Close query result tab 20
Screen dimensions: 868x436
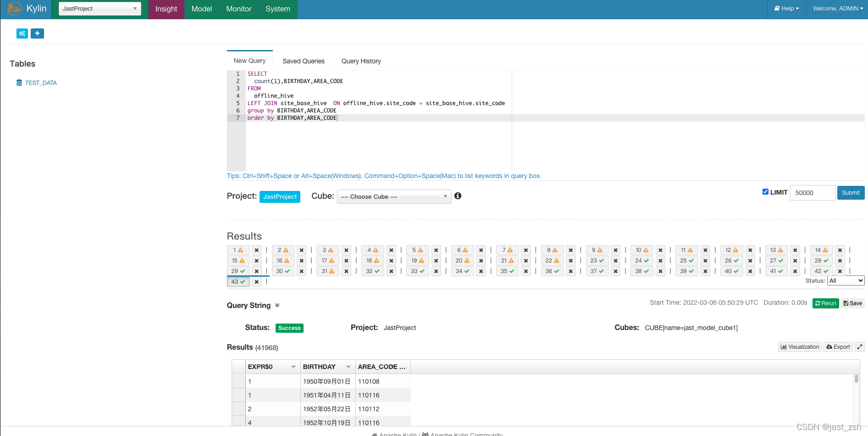(481, 261)
